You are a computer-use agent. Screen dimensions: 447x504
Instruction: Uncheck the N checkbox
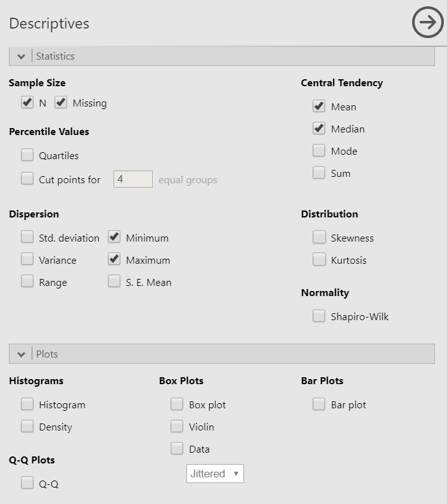(27, 103)
